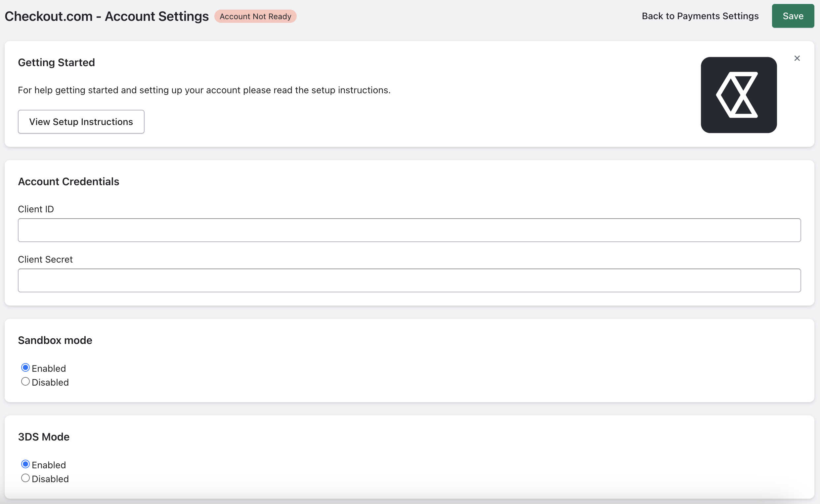Enable Sandbox mode
Viewport: 820px width, 504px height.
click(x=25, y=367)
